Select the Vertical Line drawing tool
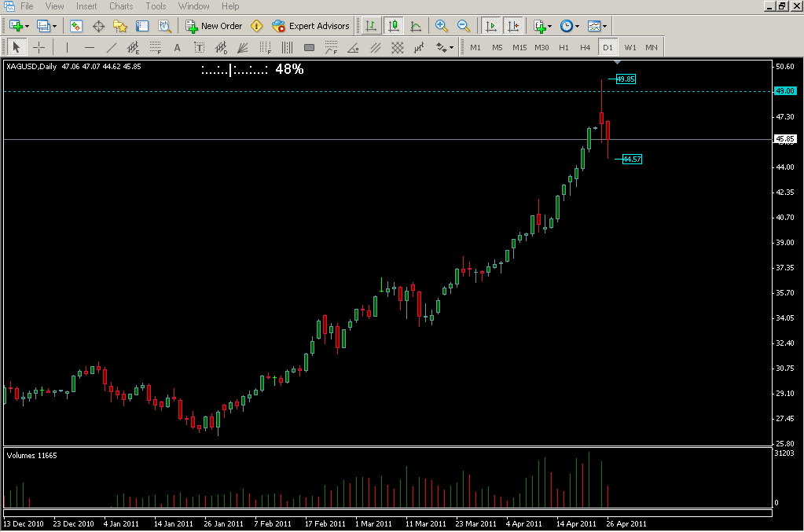Image resolution: width=804 pixels, height=532 pixels. [67, 48]
